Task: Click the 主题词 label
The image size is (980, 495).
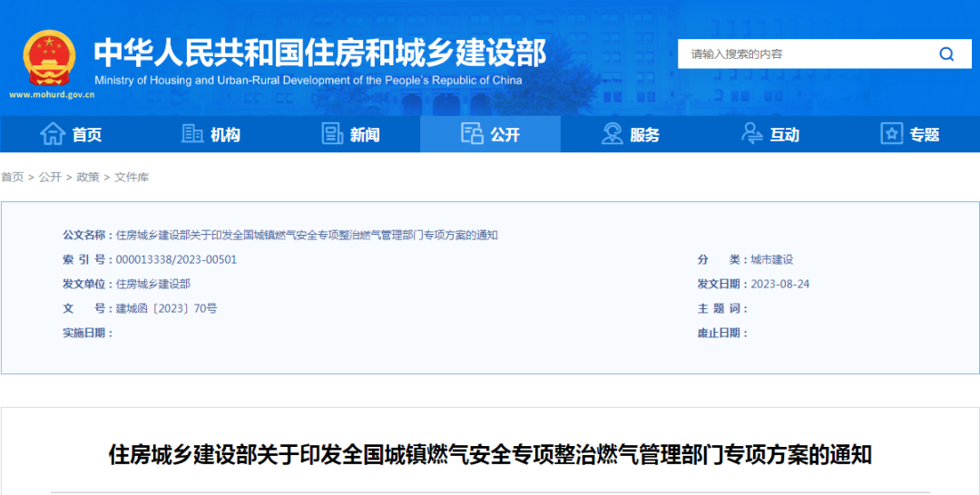Action: point(722,308)
